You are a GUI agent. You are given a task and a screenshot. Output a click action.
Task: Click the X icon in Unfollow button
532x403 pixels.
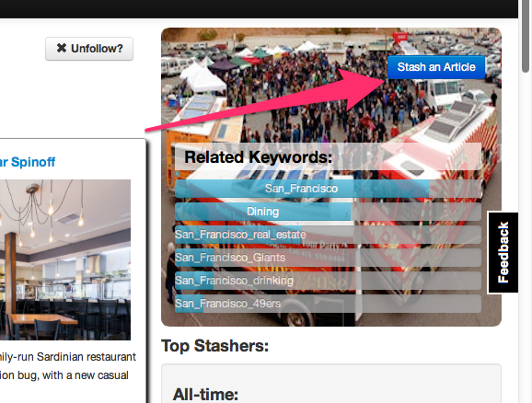click(x=62, y=48)
